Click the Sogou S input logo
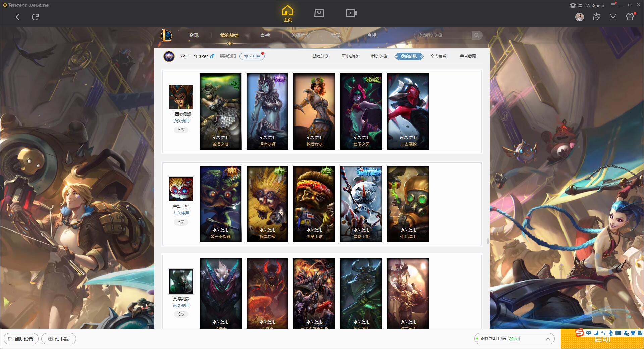Viewport: 644px width, 349px height. 580,333
